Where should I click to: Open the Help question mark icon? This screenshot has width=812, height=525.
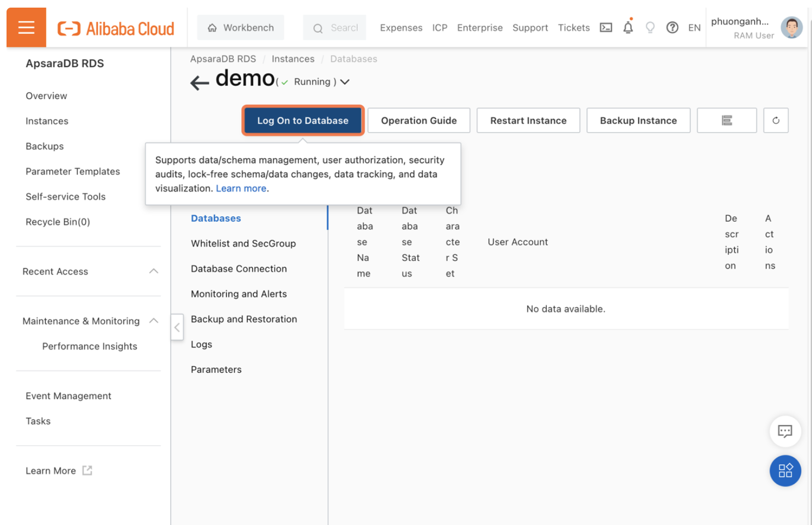tap(672, 27)
